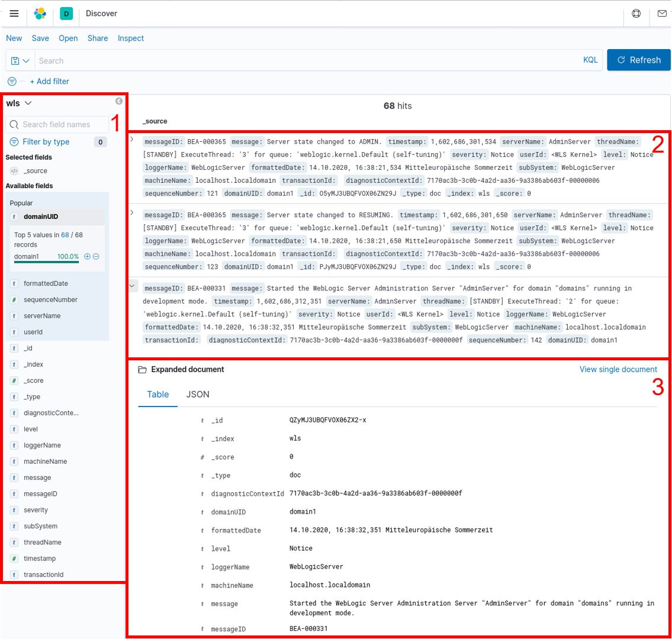Click _index in the fields sidebar
This screenshot has height=639, width=672.
click(x=33, y=364)
